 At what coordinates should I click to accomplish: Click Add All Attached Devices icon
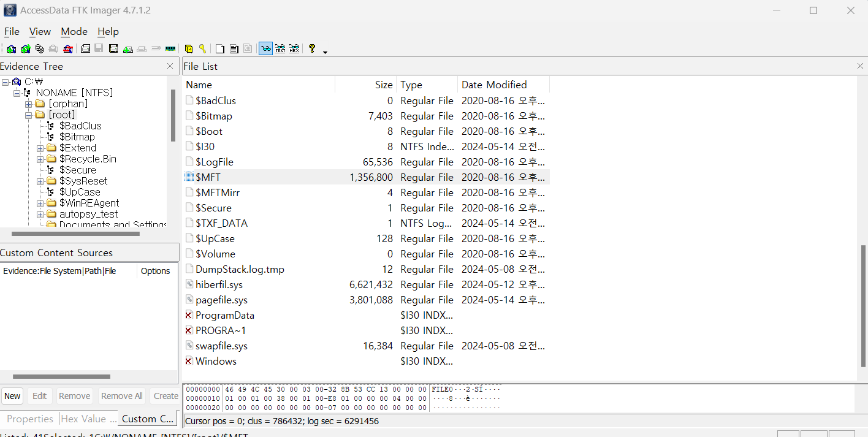click(x=26, y=48)
